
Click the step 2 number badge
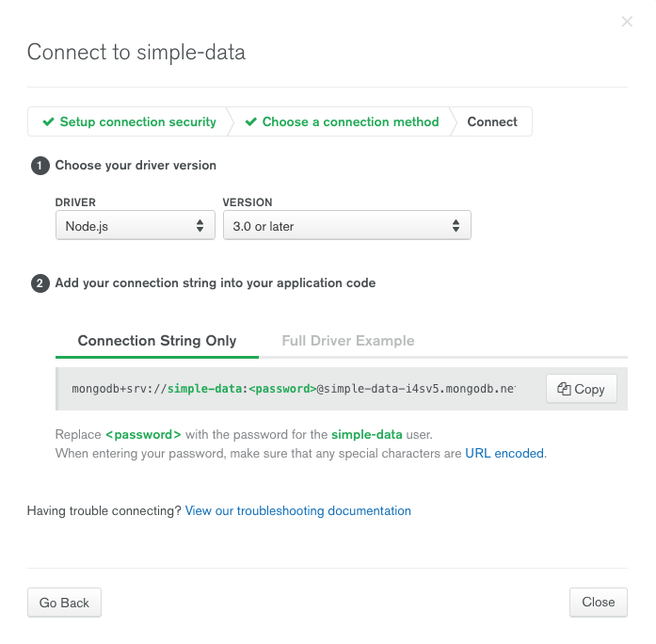(x=40, y=283)
